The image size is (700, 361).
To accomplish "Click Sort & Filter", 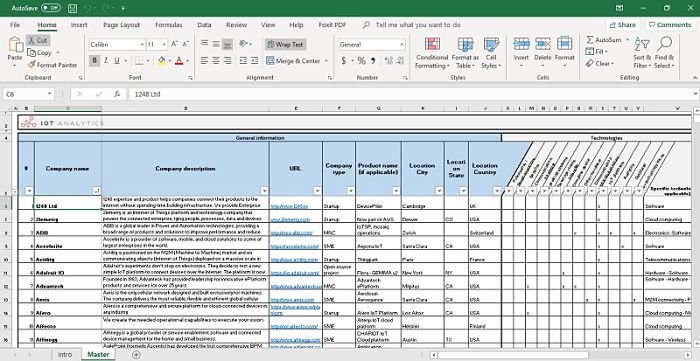I will coord(642,53).
